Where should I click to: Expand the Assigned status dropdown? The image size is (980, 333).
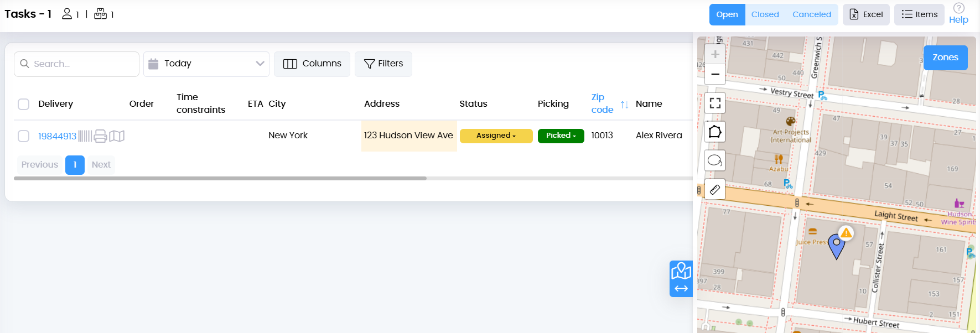[x=496, y=136]
